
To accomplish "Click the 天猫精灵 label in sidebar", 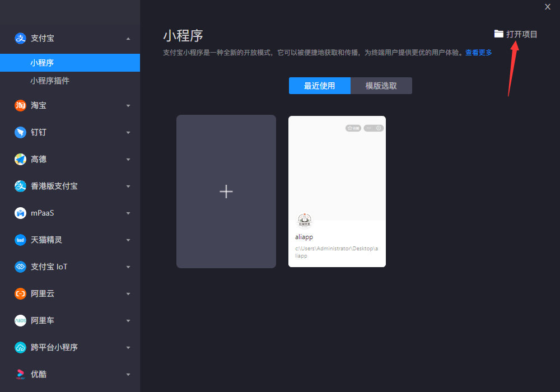I will coord(46,240).
